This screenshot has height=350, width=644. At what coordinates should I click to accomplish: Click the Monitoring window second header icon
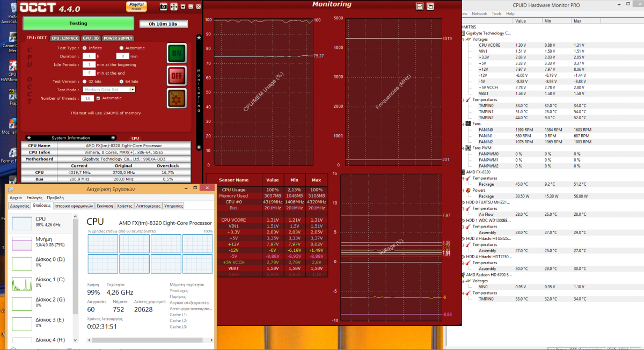(x=430, y=6)
